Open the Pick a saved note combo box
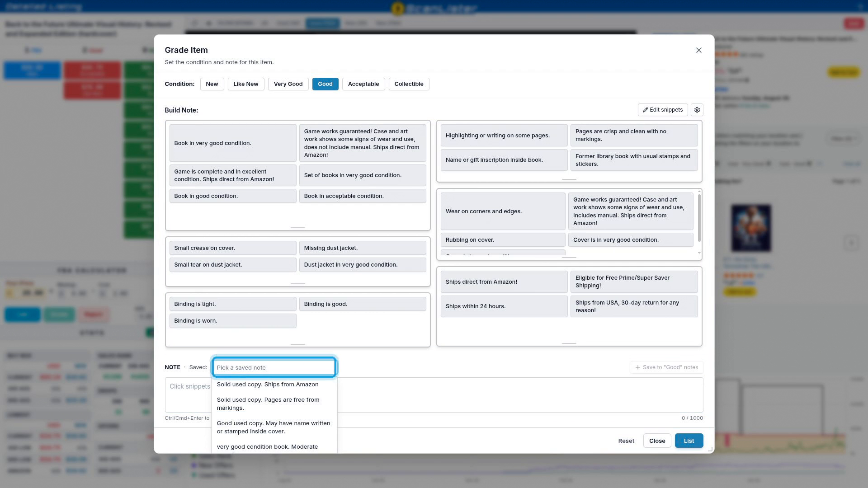Viewport: 868px width, 488px height. 274,367
